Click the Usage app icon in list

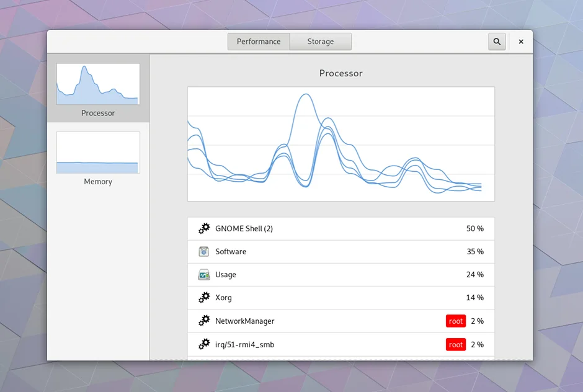(x=204, y=275)
